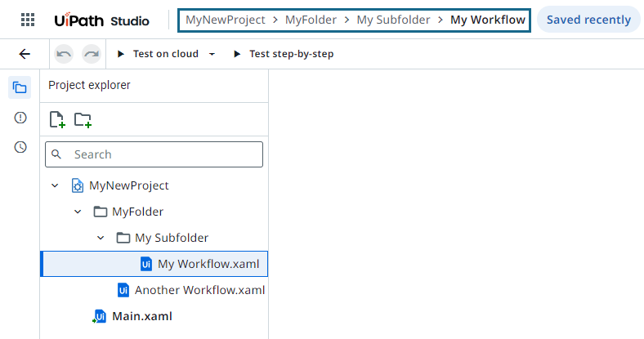Click the MyNewProject breadcrumb

pyautogui.click(x=225, y=20)
